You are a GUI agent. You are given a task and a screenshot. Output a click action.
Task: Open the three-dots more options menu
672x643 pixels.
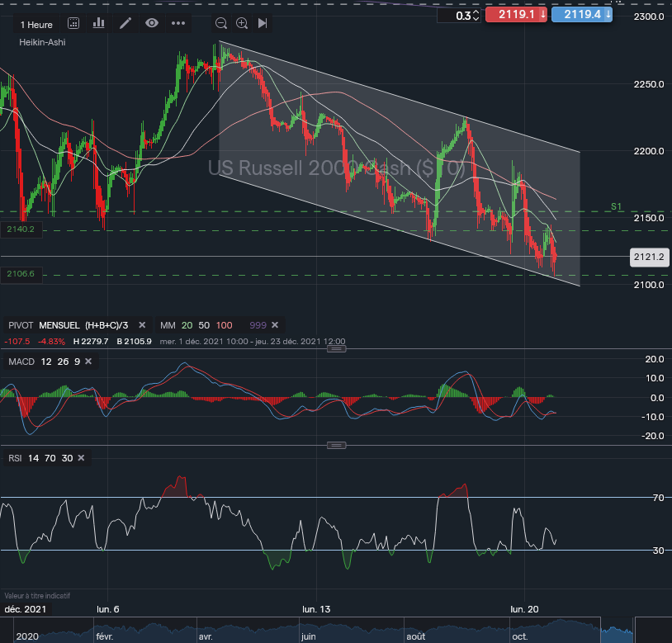point(178,23)
